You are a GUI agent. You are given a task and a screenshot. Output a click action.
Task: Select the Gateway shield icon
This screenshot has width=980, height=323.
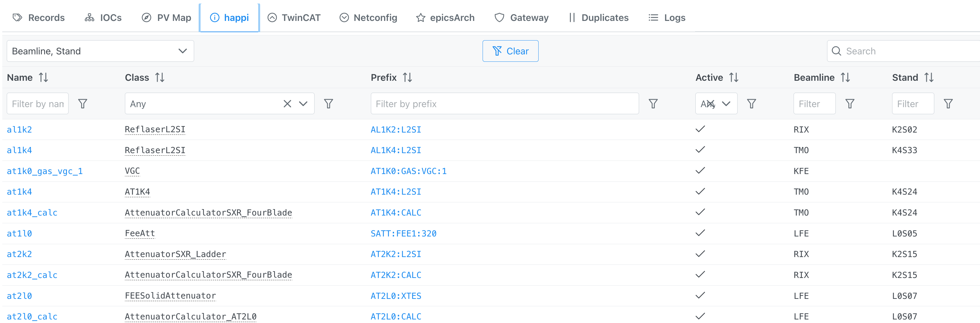pyautogui.click(x=499, y=17)
